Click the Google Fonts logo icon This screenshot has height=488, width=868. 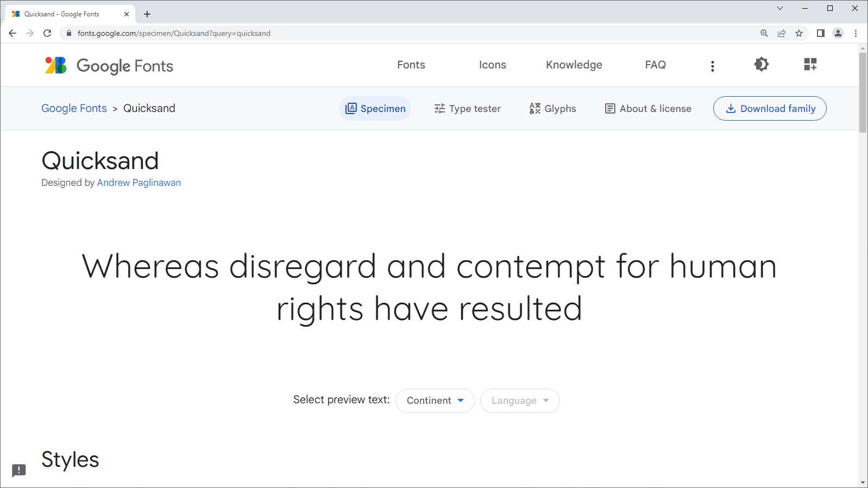tap(55, 65)
